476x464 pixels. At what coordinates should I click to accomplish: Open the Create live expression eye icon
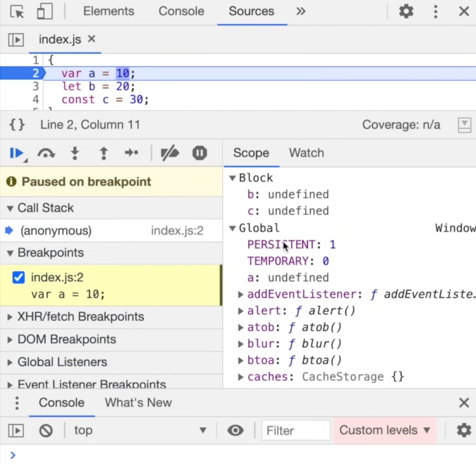pyautogui.click(x=235, y=430)
